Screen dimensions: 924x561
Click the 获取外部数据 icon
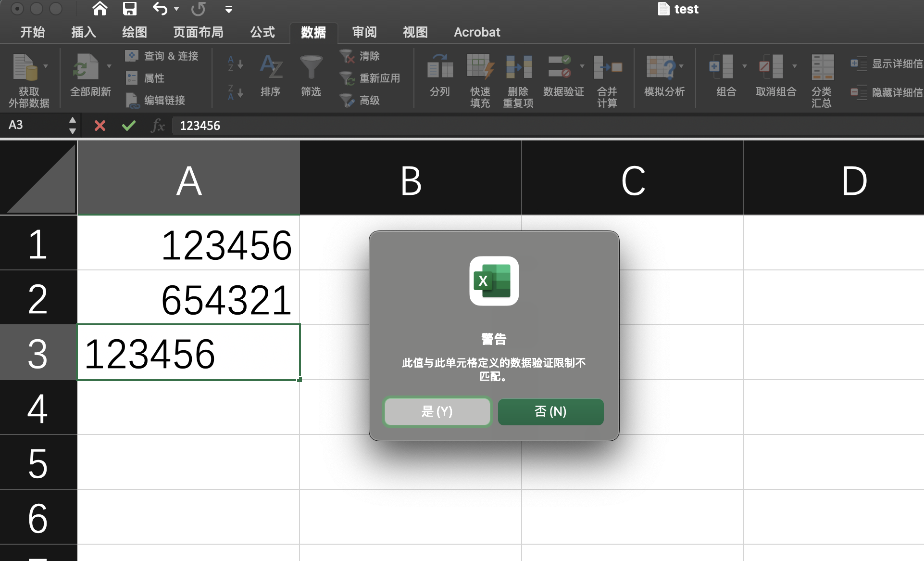(25, 66)
